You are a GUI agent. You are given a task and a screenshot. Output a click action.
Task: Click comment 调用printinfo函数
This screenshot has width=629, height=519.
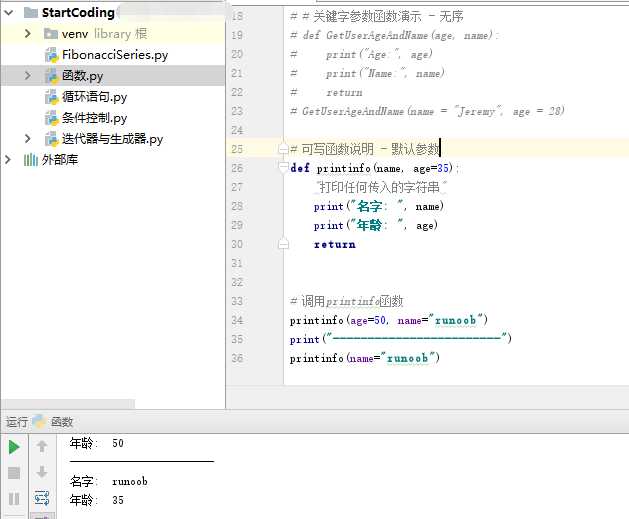pyautogui.click(x=346, y=301)
